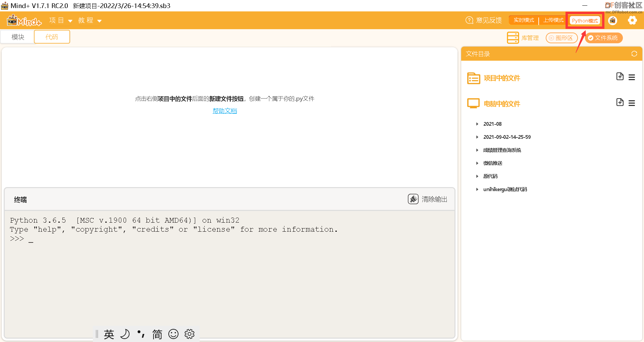Select the 成绩管理查询系统 folder name
This screenshot has height=342, width=644.
click(502, 150)
